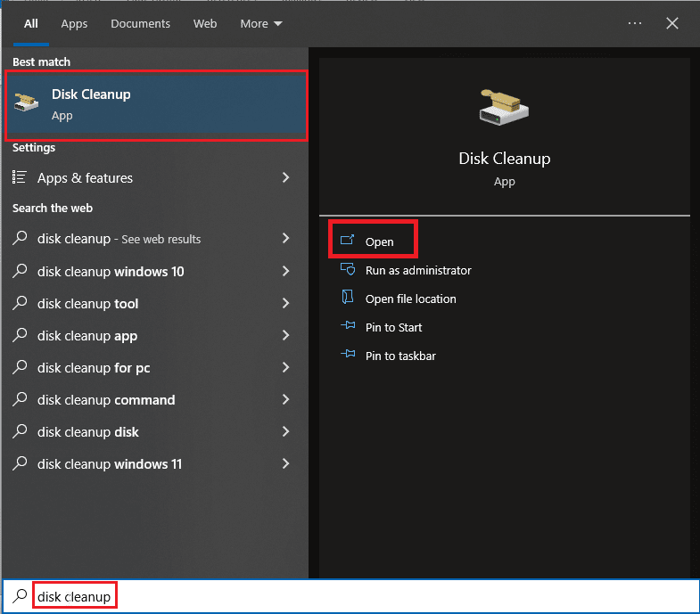Expand chevron for 'disk cleanup disk'
Screen dimensions: 700x614
pos(285,431)
